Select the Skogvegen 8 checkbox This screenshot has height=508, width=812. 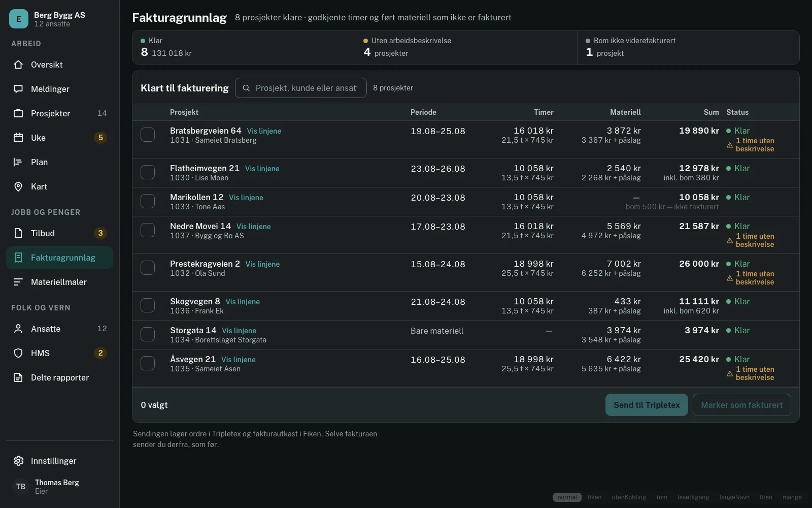coord(148,305)
